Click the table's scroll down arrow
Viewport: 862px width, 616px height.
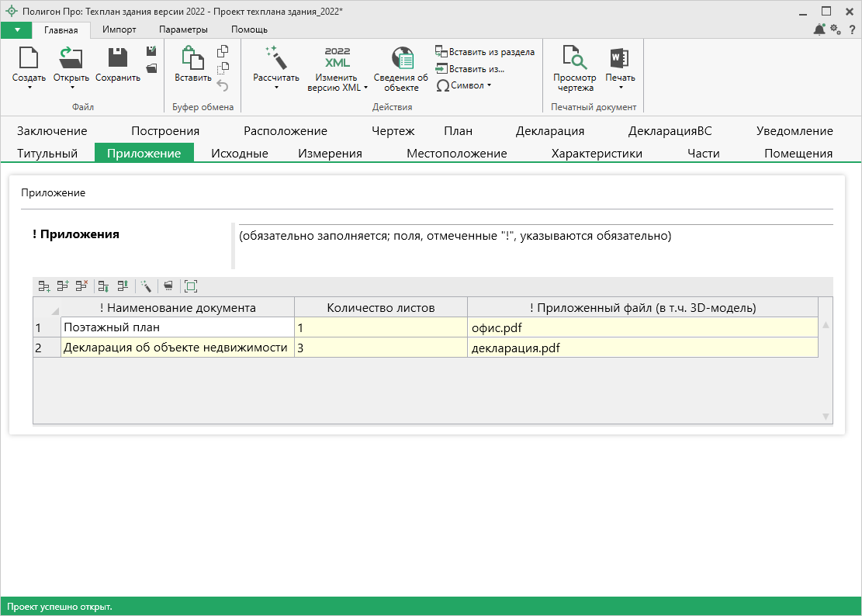coord(826,417)
